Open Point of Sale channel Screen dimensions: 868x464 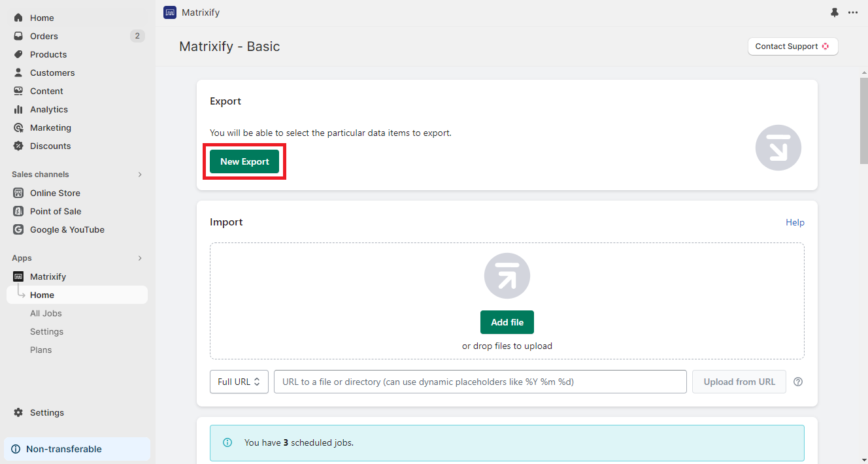pyautogui.click(x=56, y=211)
